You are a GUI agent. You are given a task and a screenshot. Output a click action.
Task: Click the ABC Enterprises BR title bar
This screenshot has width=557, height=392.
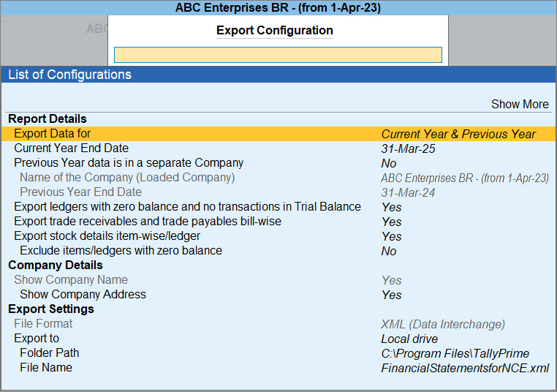click(278, 8)
